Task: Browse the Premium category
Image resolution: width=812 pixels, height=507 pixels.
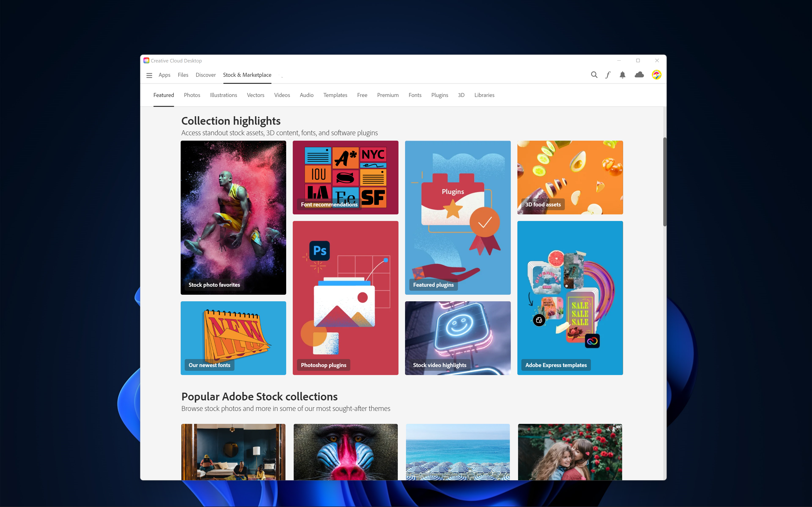Action: [x=388, y=95]
